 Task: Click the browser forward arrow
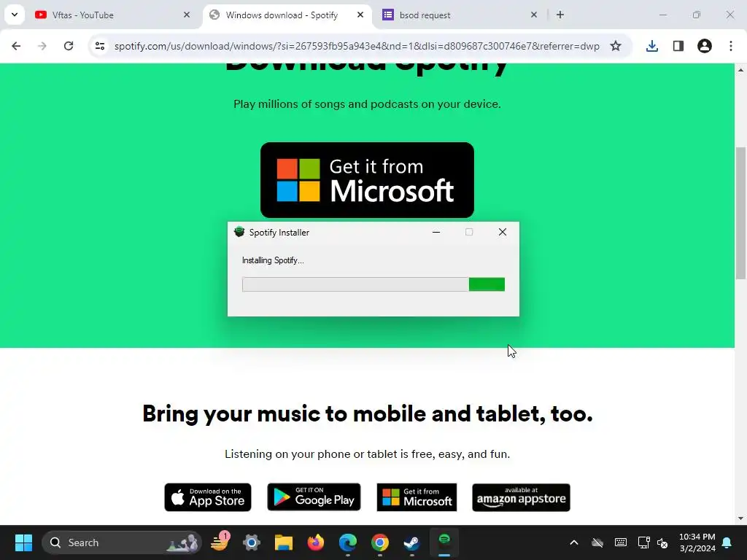click(x=42, y=46)
